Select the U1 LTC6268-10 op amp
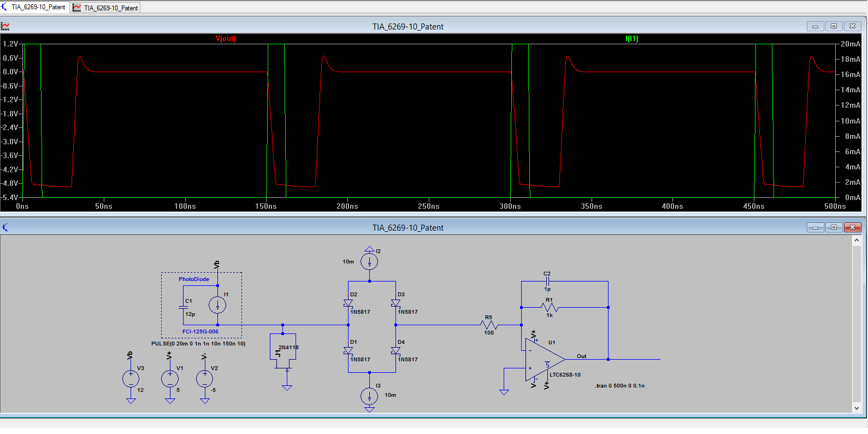 click(545, 360)
